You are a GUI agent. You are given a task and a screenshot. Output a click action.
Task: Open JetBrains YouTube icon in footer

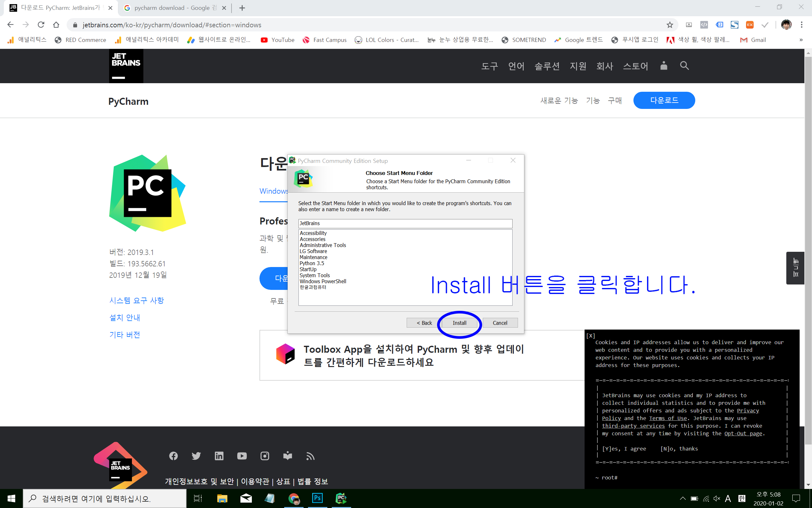tap(242, 456)
